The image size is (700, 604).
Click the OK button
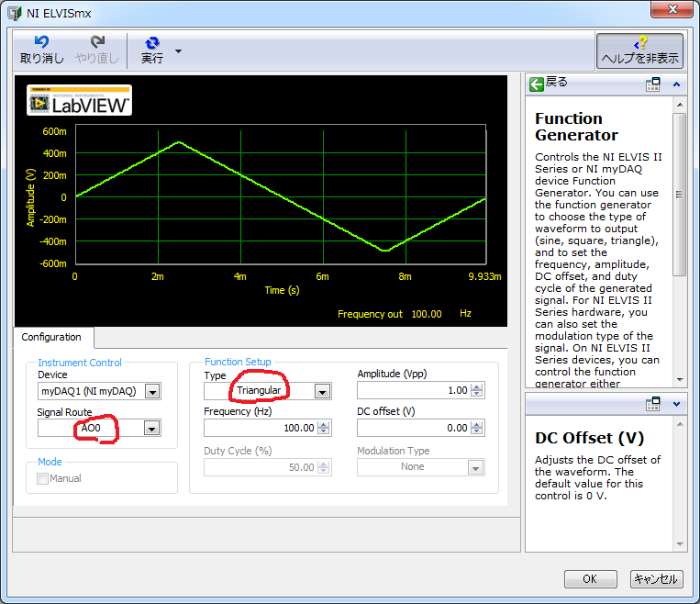(591, 579)
